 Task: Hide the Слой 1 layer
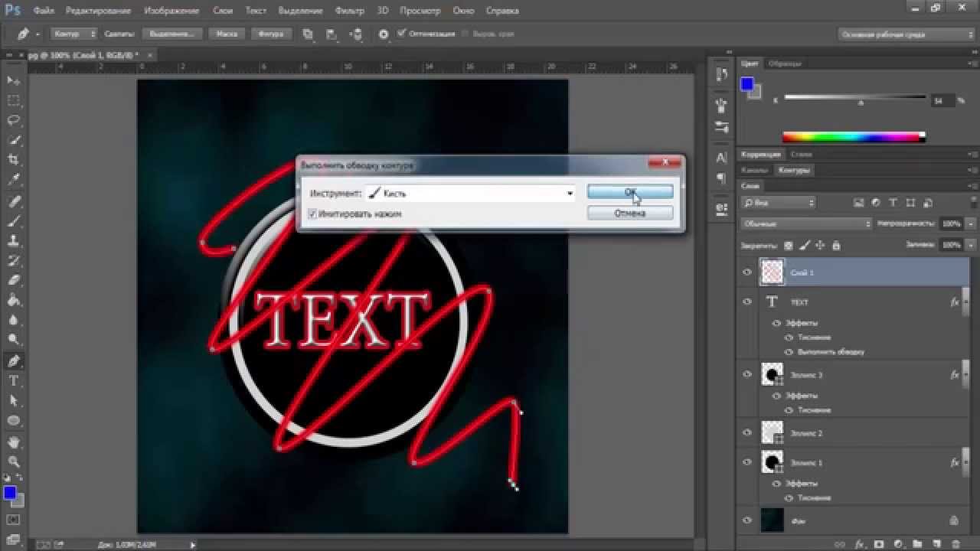point(747,272)
